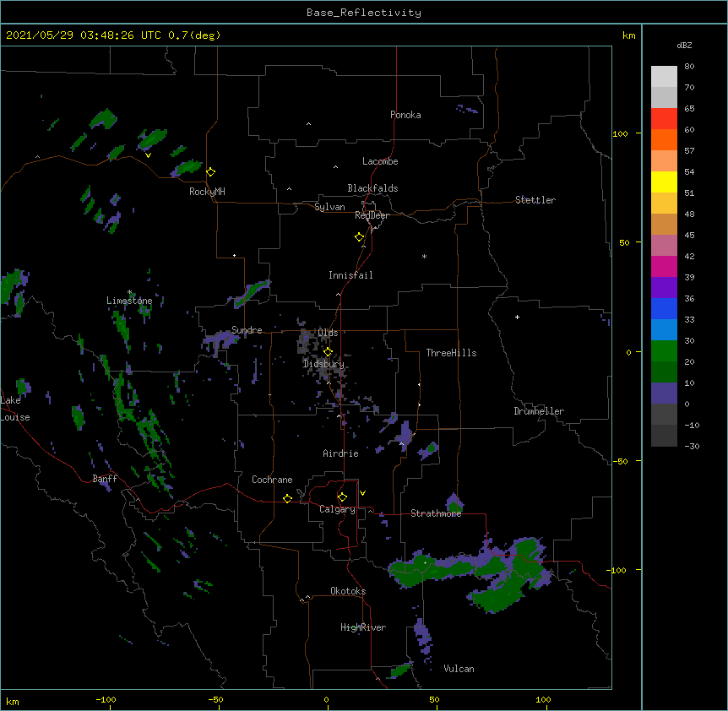
Task: Pick the green 20-30 dBZ legend swatch
Action: coord(664,351)
